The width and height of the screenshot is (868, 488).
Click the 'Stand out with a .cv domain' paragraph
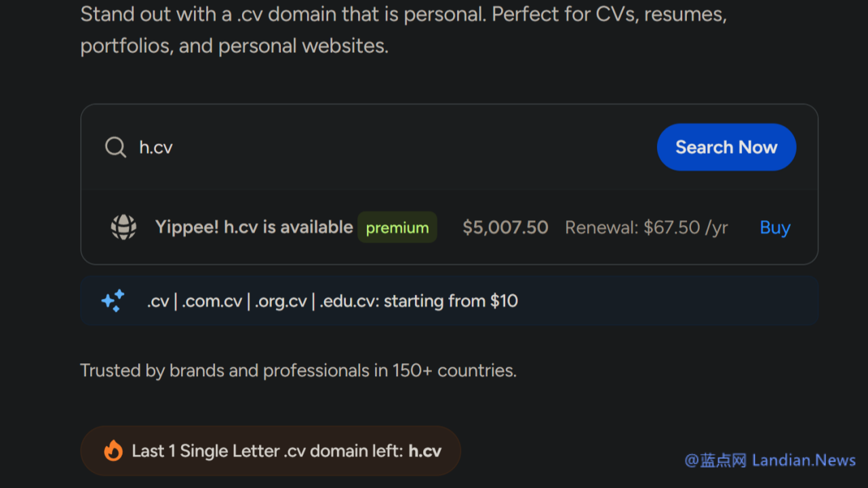pos(403,30)
